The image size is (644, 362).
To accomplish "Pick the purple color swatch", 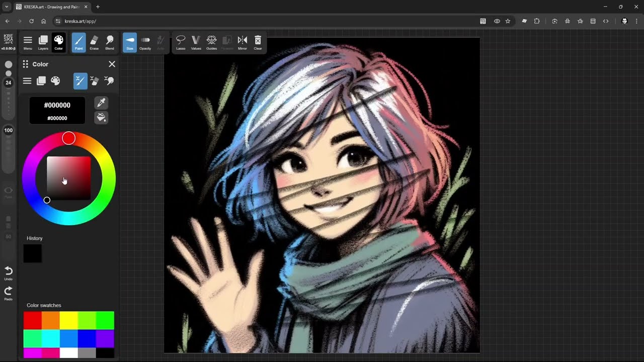I will 105,338.
